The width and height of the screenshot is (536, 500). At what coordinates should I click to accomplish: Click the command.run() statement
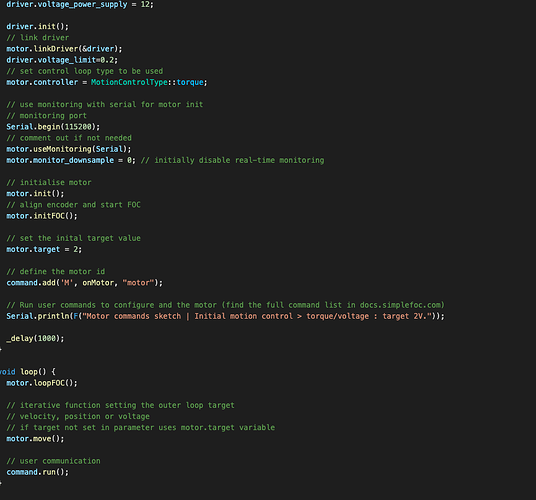point(37,472)
